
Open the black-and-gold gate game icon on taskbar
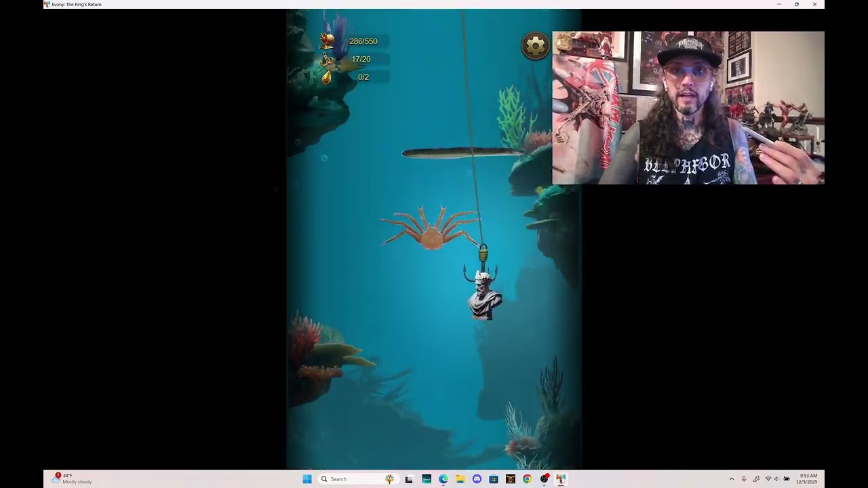click(x=510, y=479)
